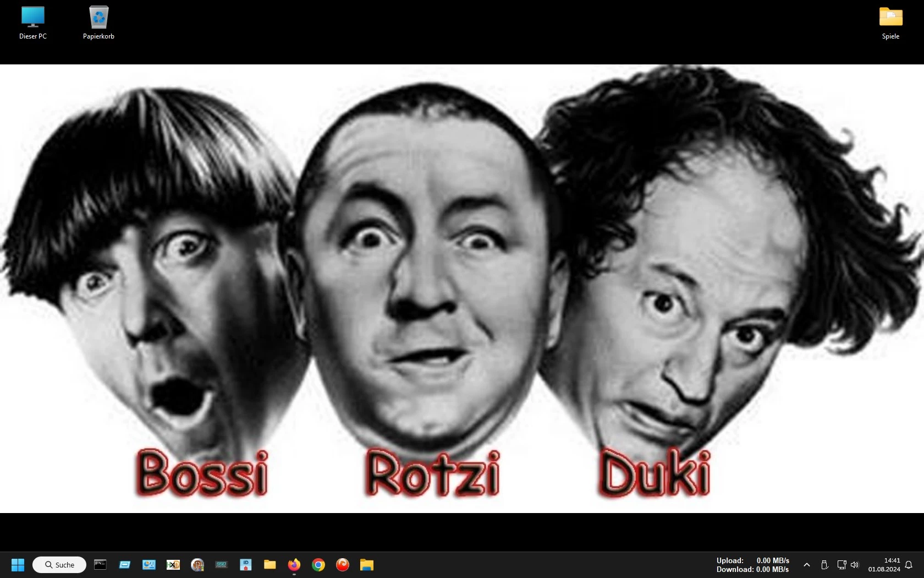Launch the SSD tool taskbar icon
Viewport: 924px width, 578px height.
(x=222, y=565)
